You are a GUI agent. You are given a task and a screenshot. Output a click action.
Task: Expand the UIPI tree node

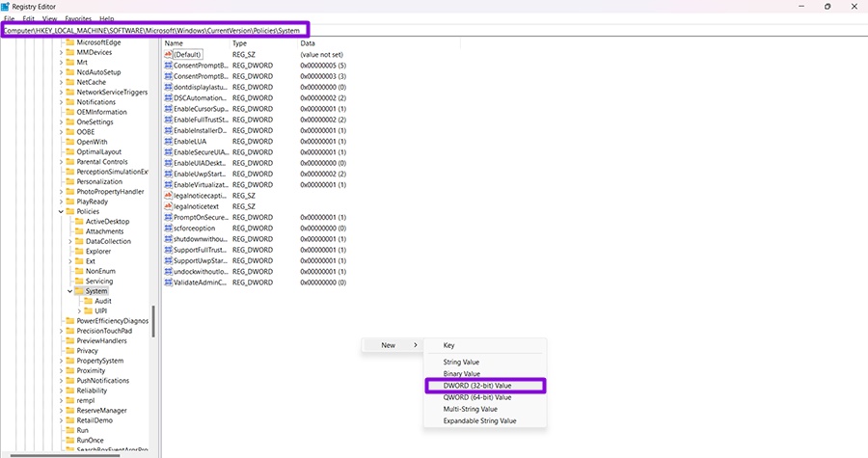coord(79,310)
